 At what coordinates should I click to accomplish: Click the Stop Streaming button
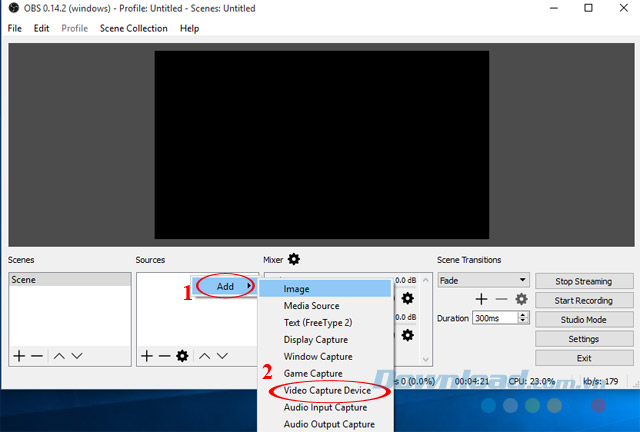584,281
